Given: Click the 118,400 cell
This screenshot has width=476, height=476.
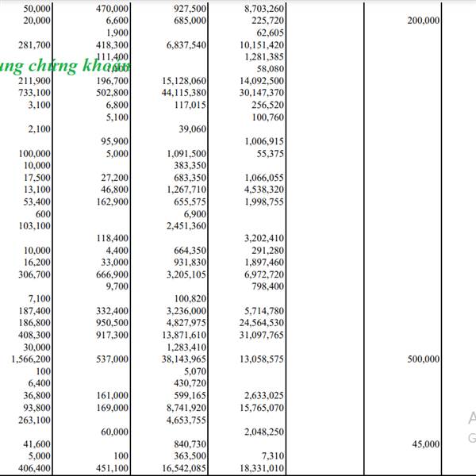Looking at the screenshot, I should coord(112,238).
